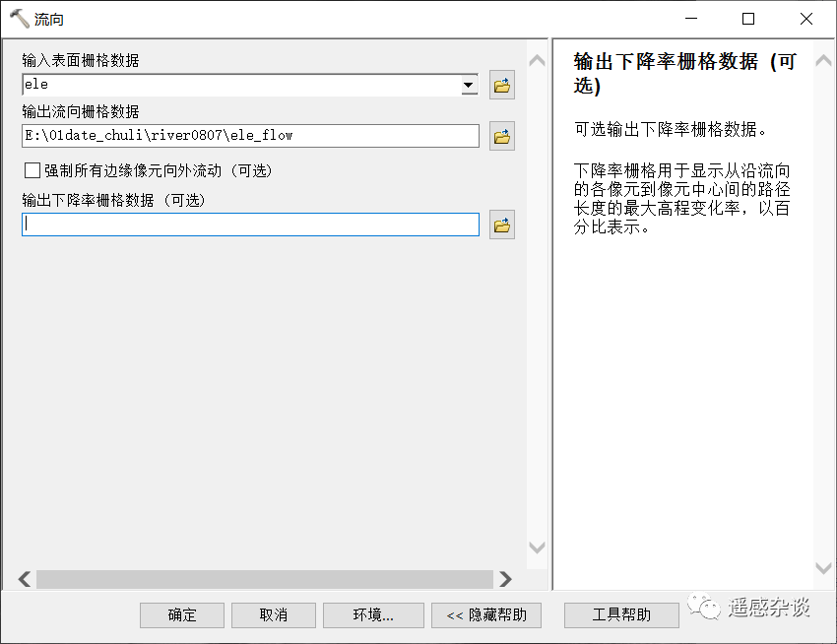The height and width of the screenshot is (644, 837).
Task: Open the 工具帮助 button
Action: click(621, 615)
